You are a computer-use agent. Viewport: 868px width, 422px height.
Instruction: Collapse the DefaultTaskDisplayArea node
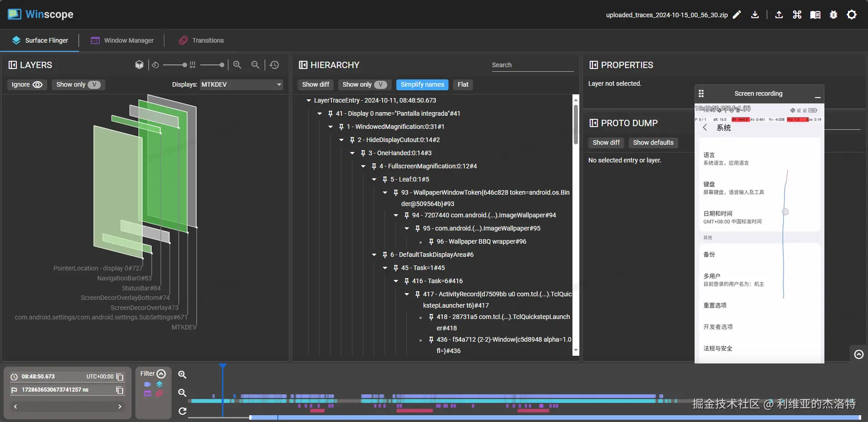coord(374,255)
